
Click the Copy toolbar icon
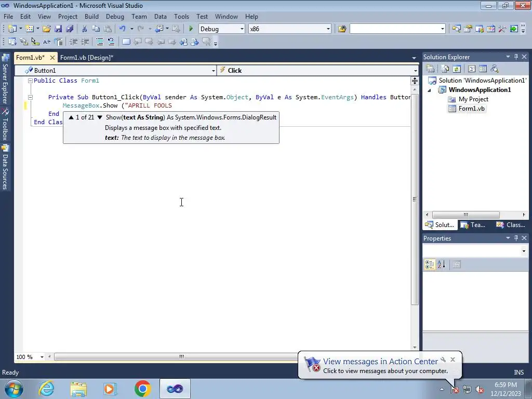96,29
